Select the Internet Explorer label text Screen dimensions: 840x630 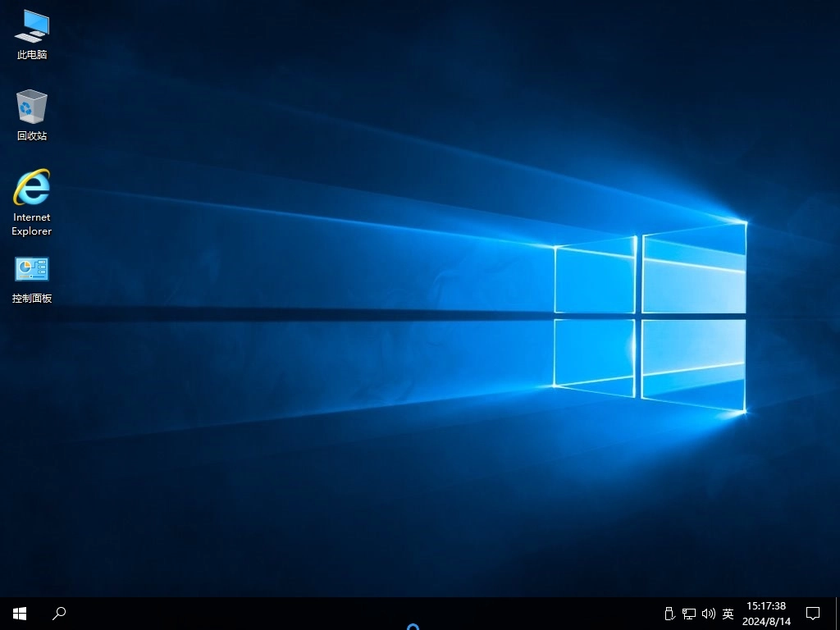(31, 224)
